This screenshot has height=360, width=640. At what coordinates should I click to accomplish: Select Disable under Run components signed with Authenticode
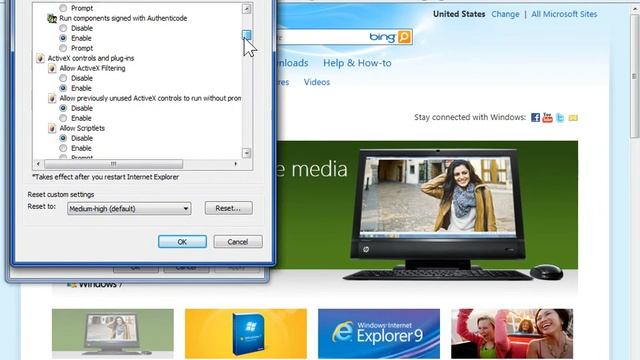tap(63, 28)
